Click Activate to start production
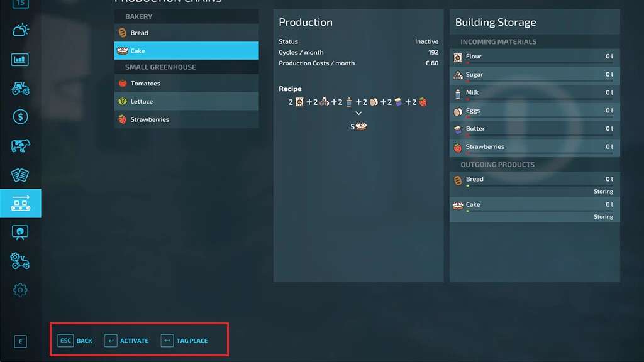This screenshot has height=362, width=644. [x=127, y=341]
